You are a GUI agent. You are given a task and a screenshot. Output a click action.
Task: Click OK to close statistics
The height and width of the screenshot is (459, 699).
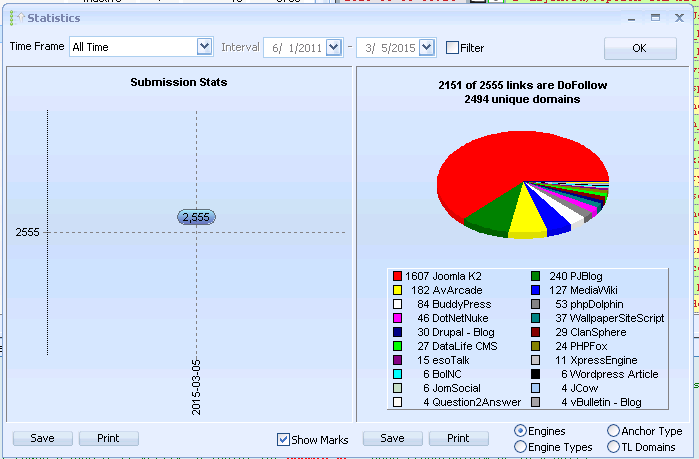pyautogui.click(x=640, y=48)
